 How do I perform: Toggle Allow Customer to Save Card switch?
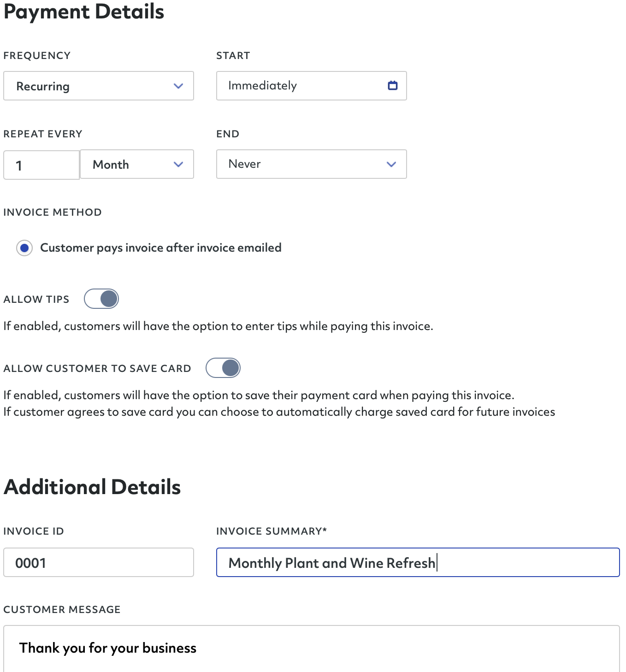tap(223, 368)
